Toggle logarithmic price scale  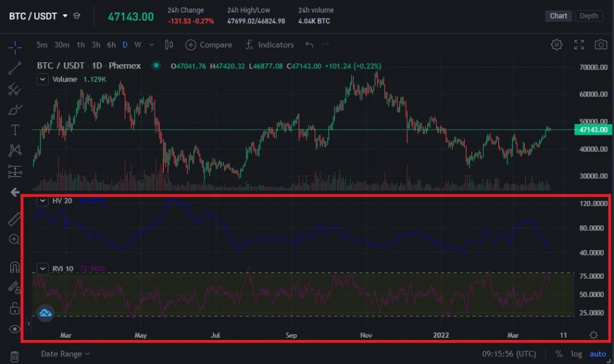576,354
